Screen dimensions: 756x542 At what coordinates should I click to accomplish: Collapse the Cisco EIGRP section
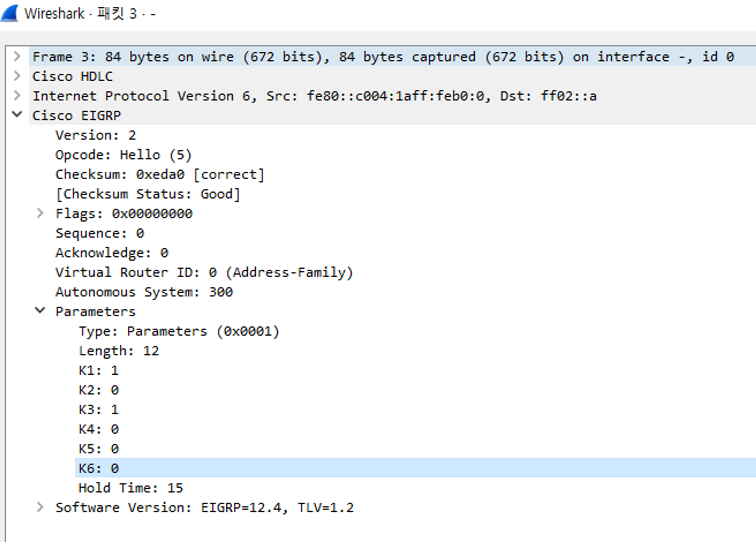[17, 115]
